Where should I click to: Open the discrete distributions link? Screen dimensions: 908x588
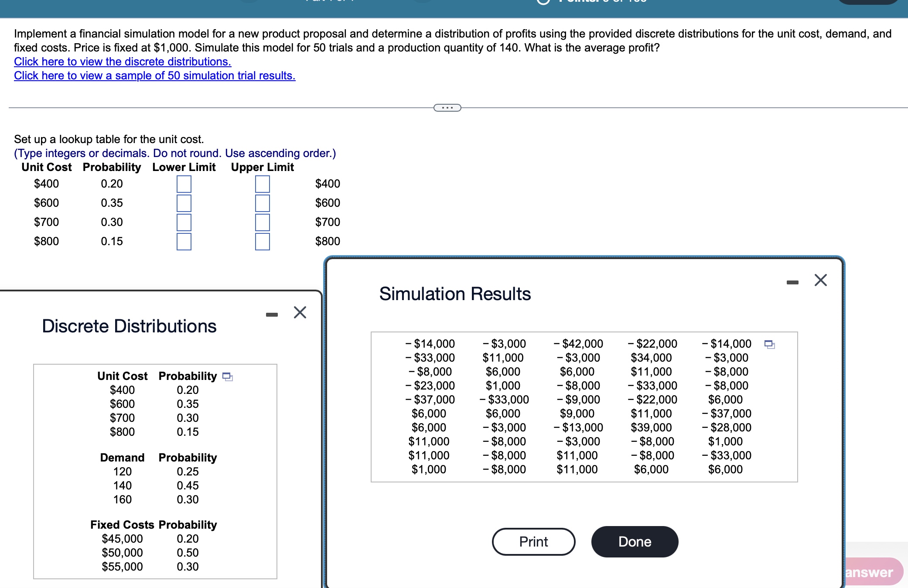click(x=122, y=62)
